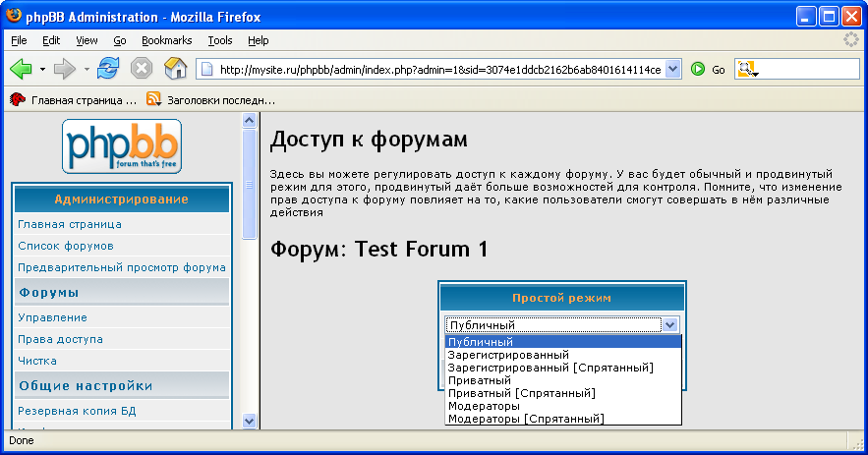The image size is (868, 455).
Task: Click the Back navigation arrow
Action: coord(21,69)
